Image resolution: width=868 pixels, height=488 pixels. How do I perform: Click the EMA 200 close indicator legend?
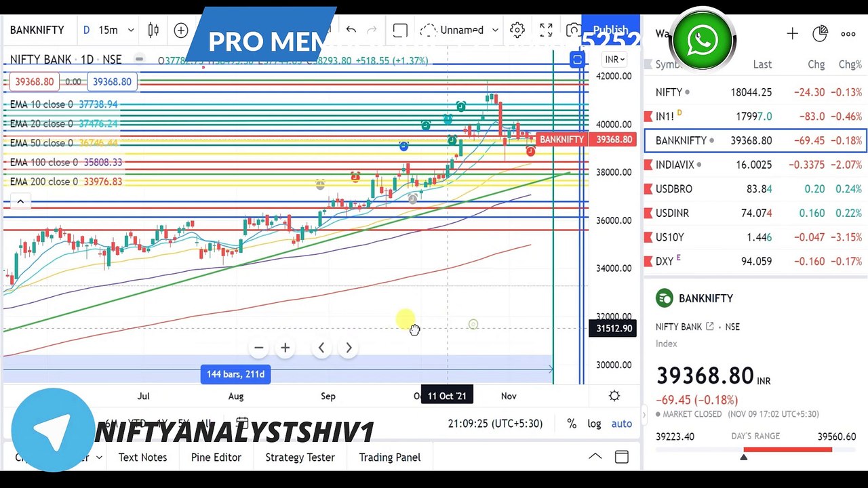pos(66,182)
